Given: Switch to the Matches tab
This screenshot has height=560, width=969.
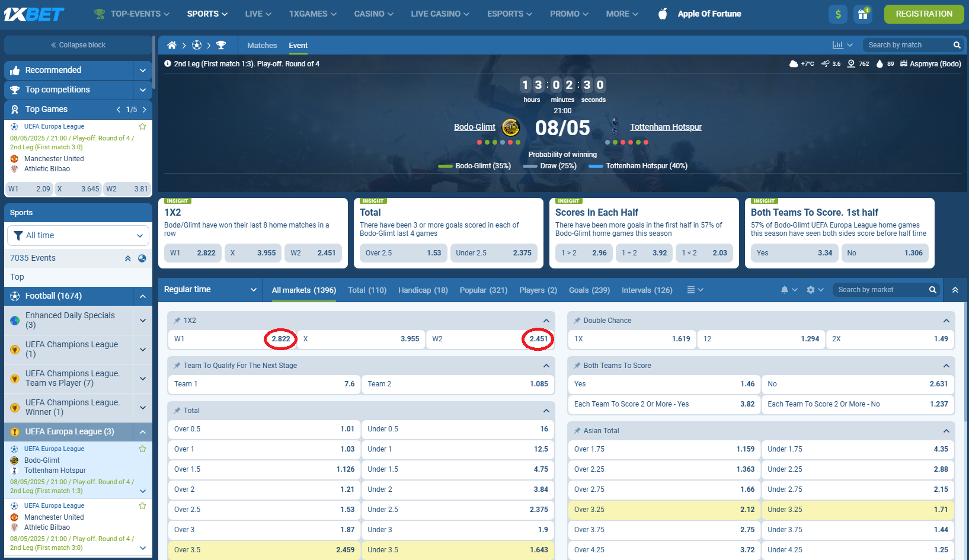Looking at the screenshot, I should pos(262,45).
